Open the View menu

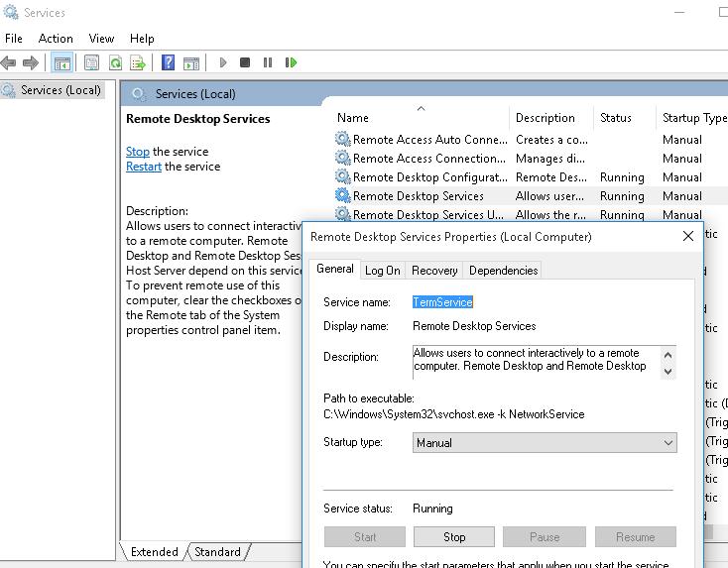coord(101,39)
